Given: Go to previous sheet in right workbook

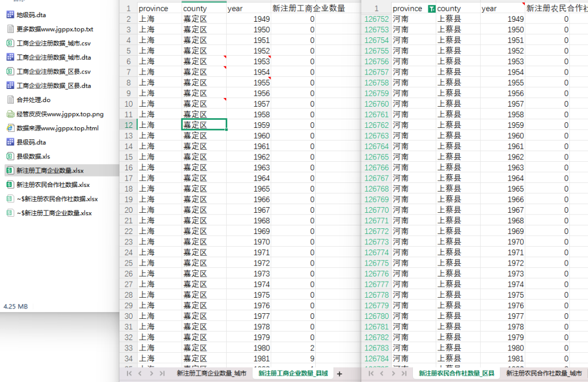Looking at the screenshot, I should pyautogui.click(x=382, y=373).
